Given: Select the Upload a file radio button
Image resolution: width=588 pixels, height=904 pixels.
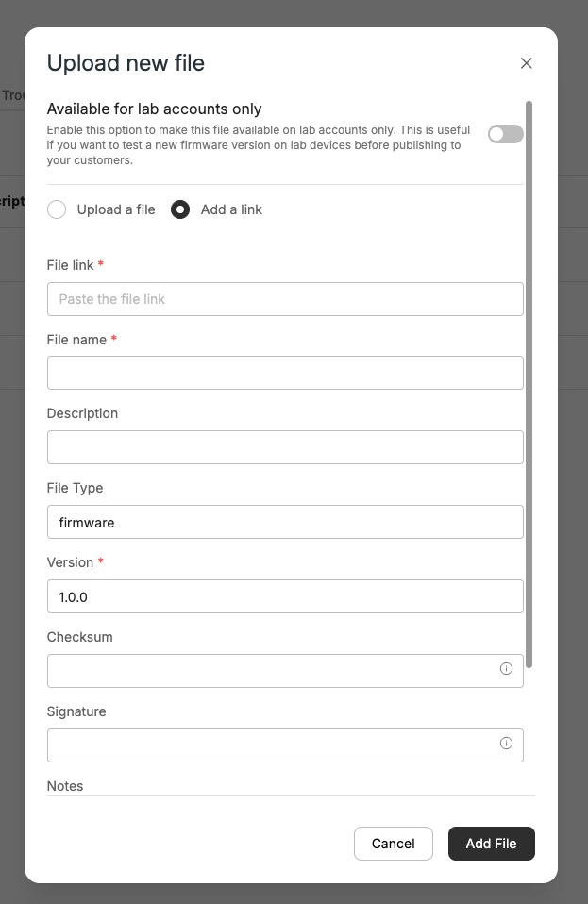Looking at the screenshot, I should pyautogui.click(x=57, y=209).
